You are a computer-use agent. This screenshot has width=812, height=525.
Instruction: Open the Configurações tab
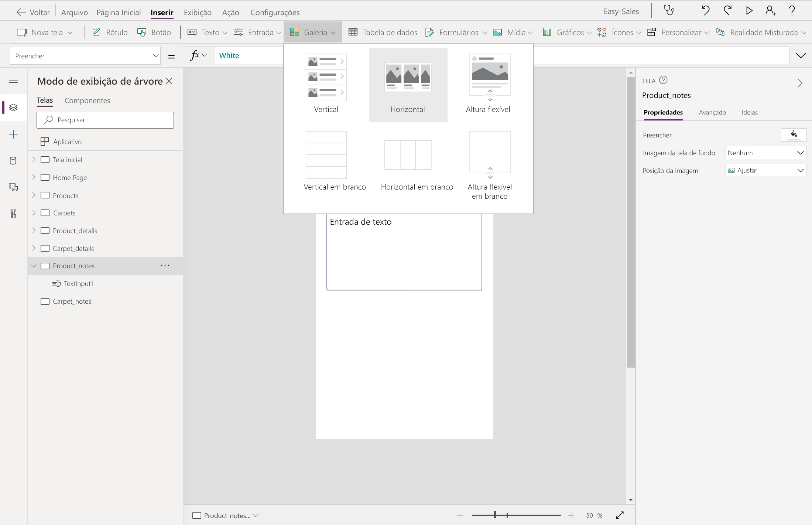tap(275, 12)
